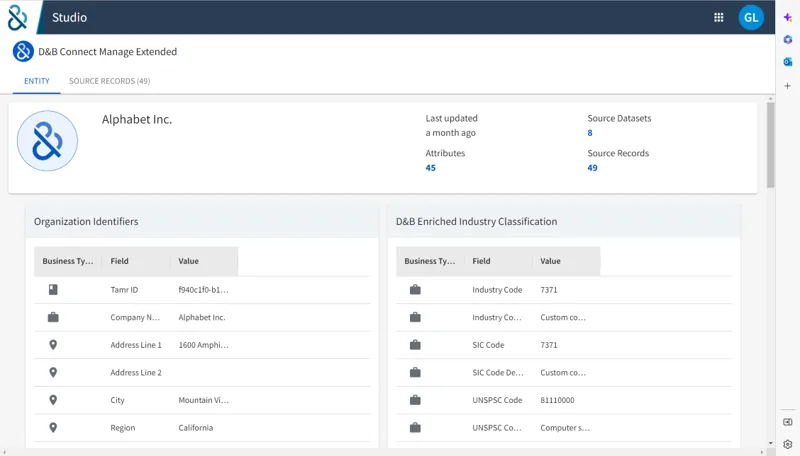Click the UNSPSC Code value 81110000
This screenshot has width=800, height=456.
557,400
